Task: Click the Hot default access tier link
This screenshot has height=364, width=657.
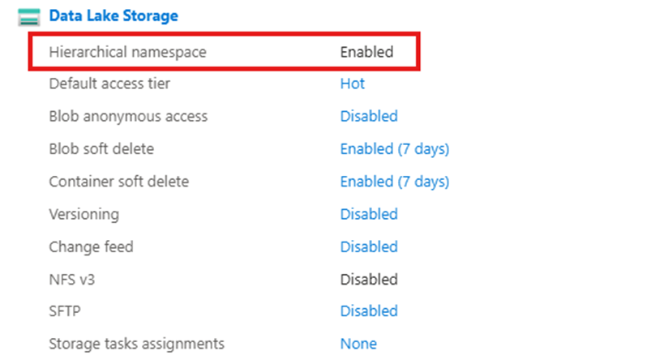Action: click(352, 84)
